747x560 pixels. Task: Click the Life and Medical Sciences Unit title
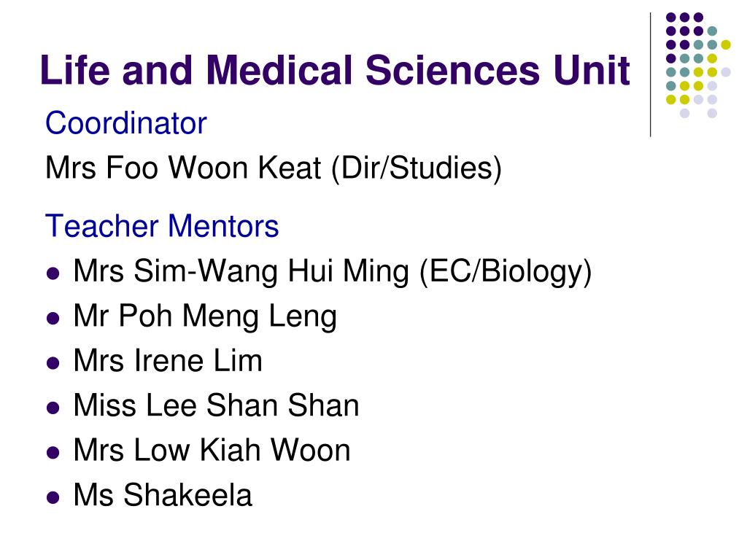coord(336,70)
